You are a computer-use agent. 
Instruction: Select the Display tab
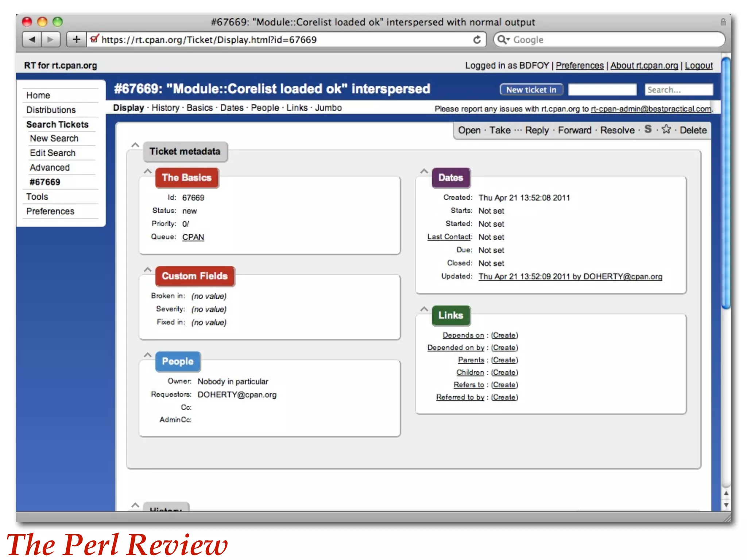128,108
